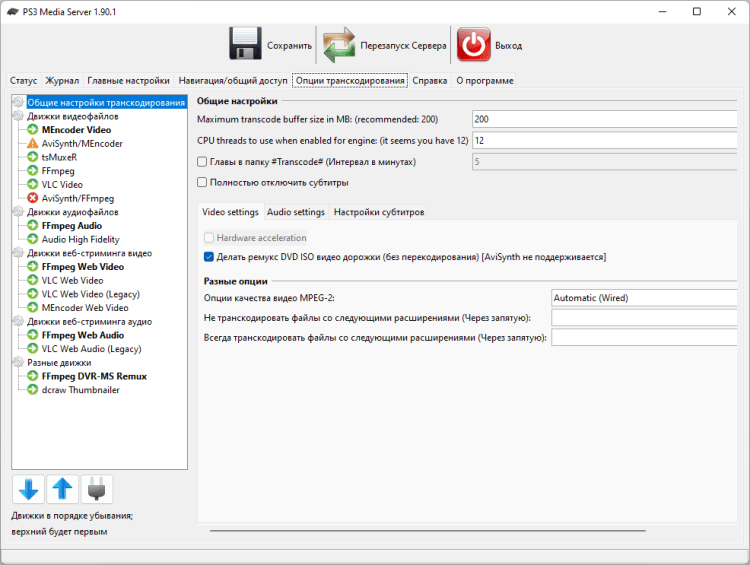This screenshot has width=750, height=565.
Task: Click the green icon beside MEncoder Web Video
Action: pyautogui.click(x=33, y=308)
